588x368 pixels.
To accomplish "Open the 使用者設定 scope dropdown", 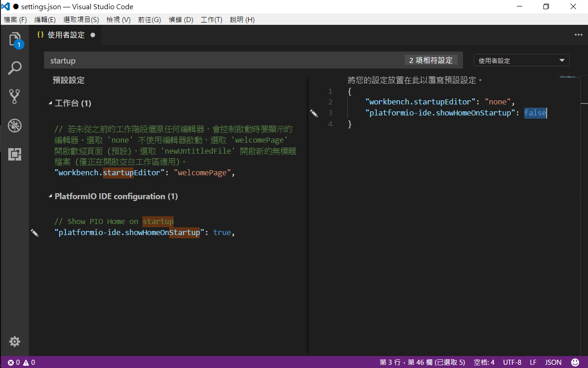I will [521, 60].
